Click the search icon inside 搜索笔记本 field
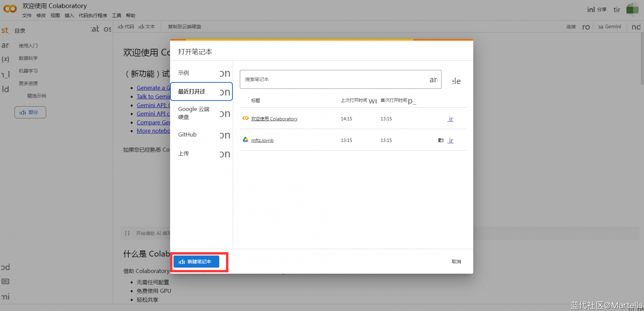 coord(433,80)
